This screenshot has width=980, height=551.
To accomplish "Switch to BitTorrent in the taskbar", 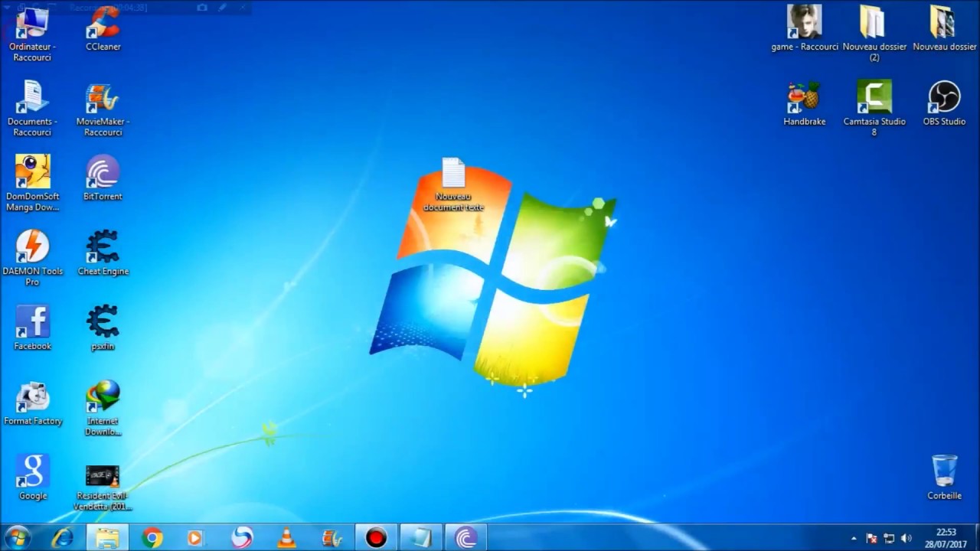I will (465, 538).
